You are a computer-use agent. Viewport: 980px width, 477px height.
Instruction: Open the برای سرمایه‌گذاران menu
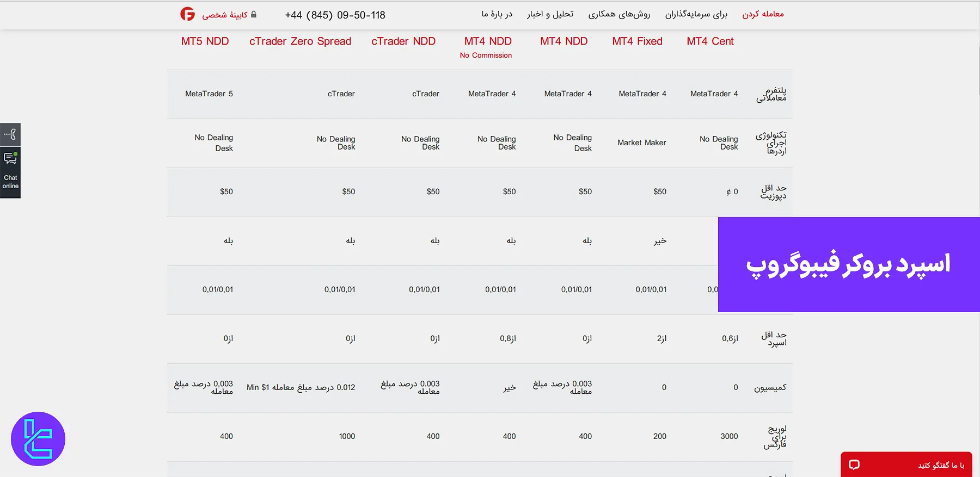tap(696, 14)
